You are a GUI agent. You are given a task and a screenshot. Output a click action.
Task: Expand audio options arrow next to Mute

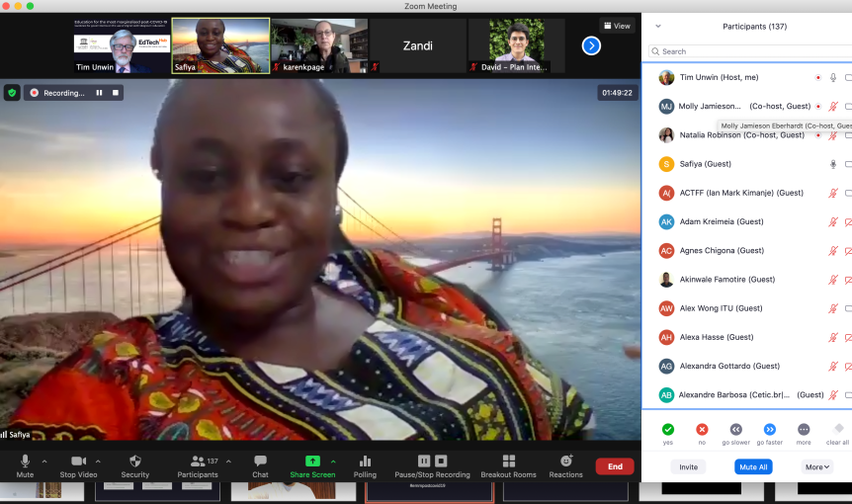coord(44,462)
